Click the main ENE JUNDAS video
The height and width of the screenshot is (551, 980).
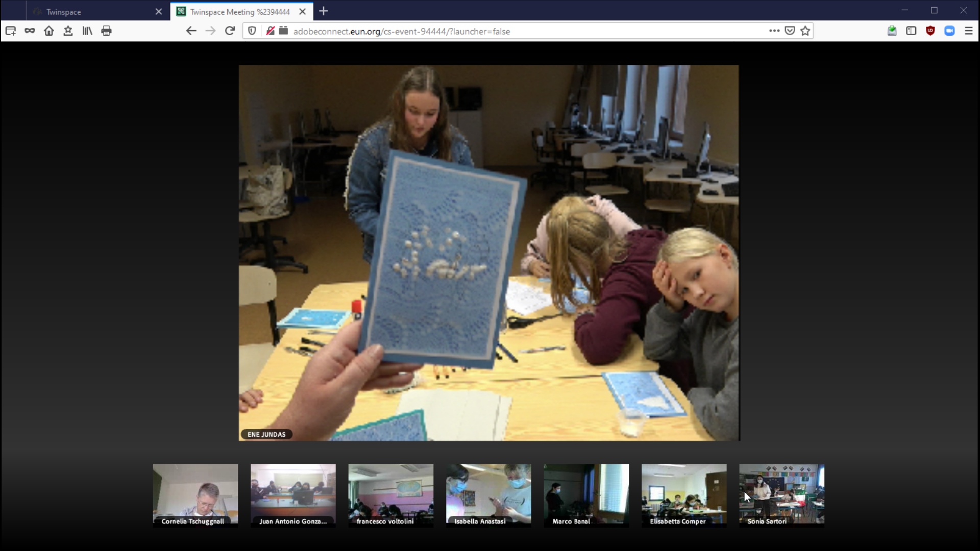click(x=489, y=253)
